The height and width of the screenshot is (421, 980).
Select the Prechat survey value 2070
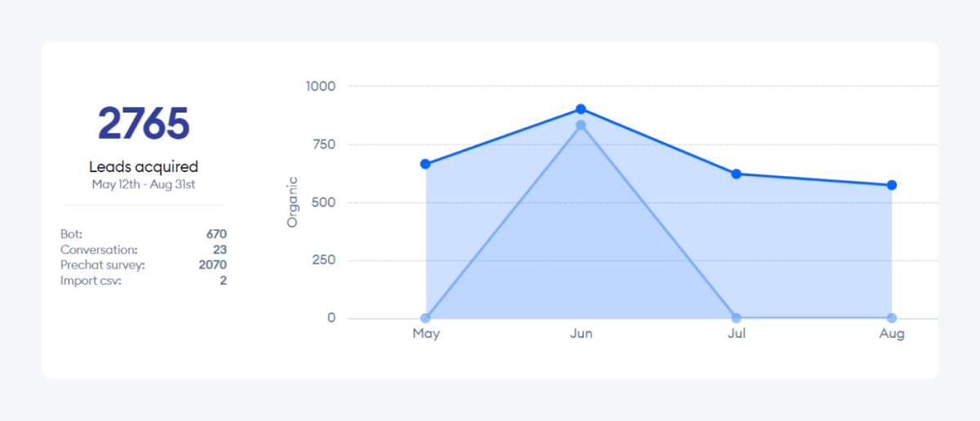click(212, 265)
